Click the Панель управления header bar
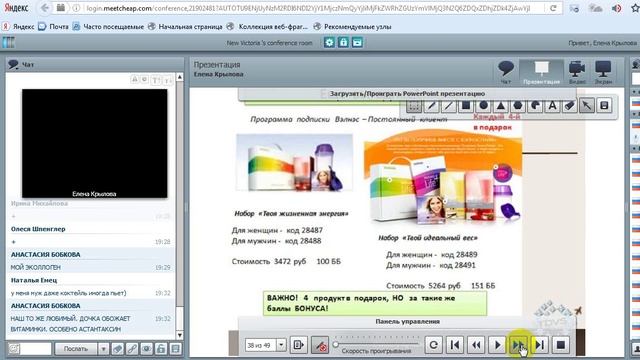This screenshot has width=640, height=360. [407, 322]
